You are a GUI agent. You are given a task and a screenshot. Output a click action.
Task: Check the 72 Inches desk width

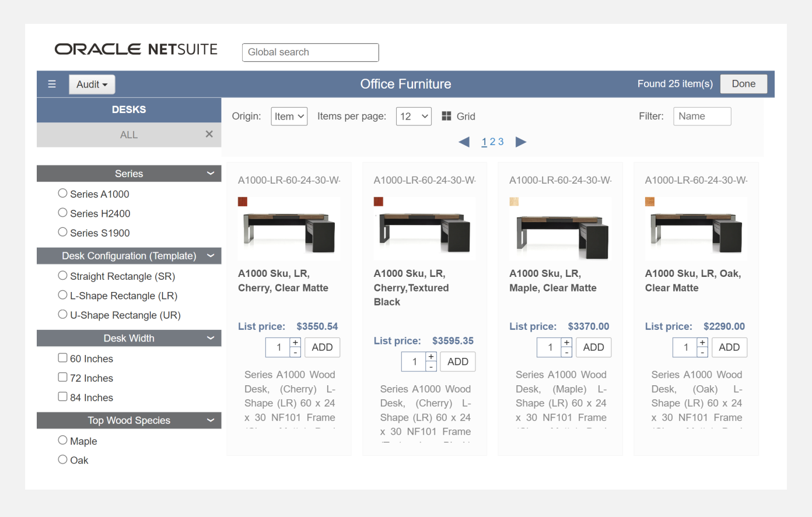click(x=62, y=377)
